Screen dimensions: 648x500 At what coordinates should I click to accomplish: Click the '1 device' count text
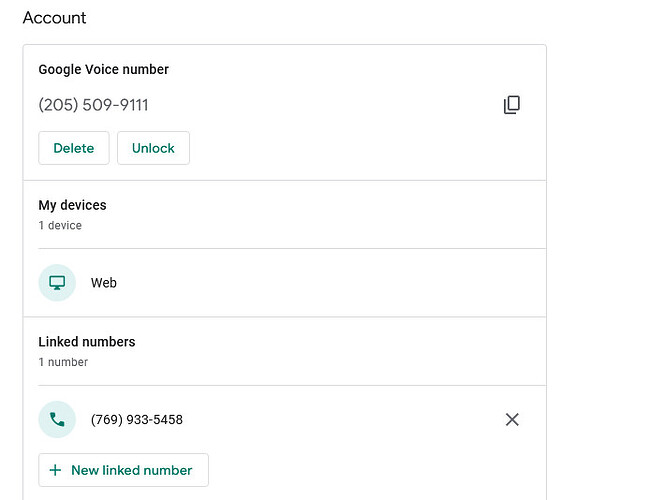(60, 225)
